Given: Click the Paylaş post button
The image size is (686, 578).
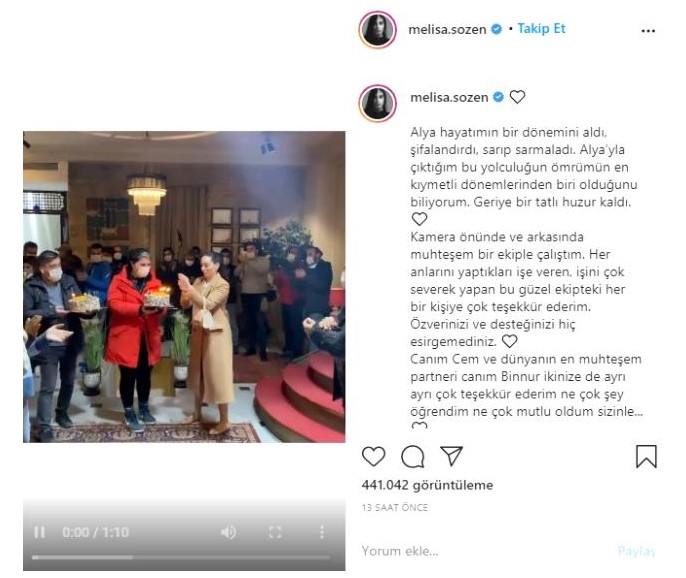Looking at the screenshot, I should [x=636, y=551].
